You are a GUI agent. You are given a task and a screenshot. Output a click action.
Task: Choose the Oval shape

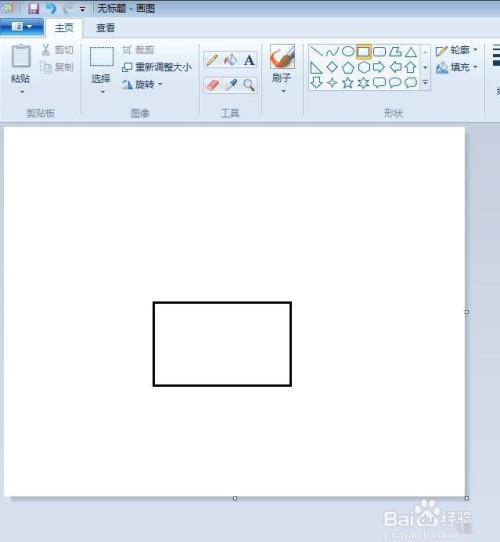[x=348, y=52]
